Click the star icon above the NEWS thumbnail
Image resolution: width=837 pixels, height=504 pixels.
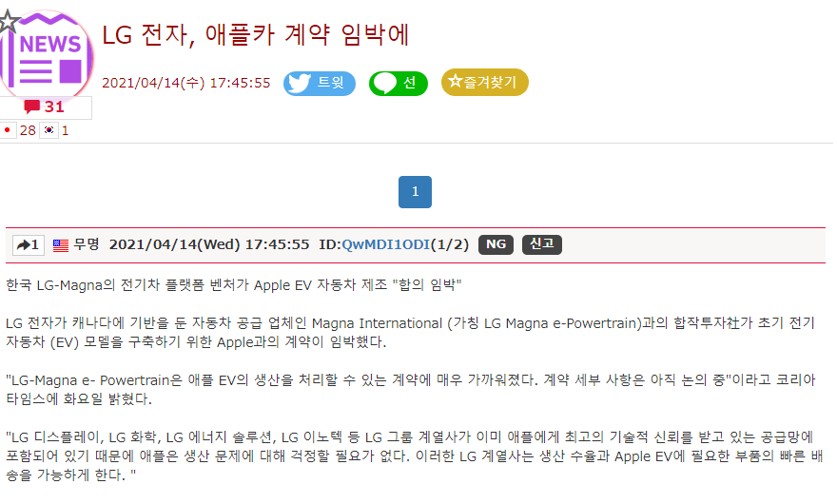click(x=5, y=17)
